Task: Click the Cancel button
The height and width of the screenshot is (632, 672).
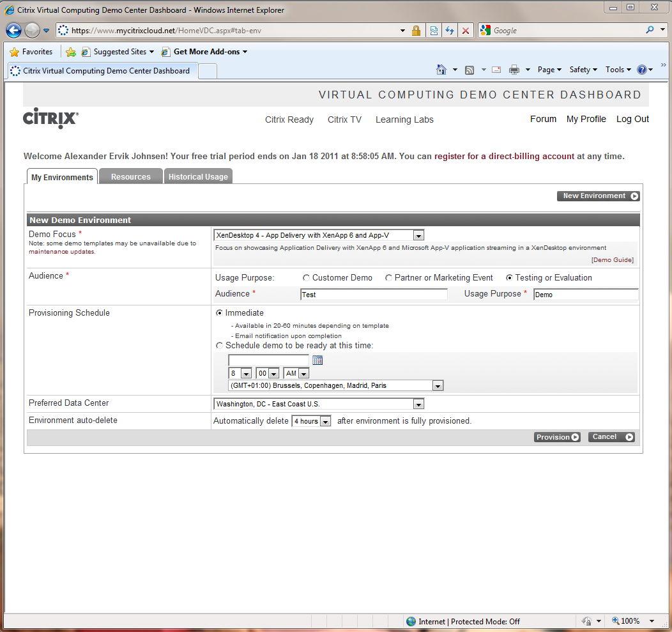Action: (x=611, y=437)
